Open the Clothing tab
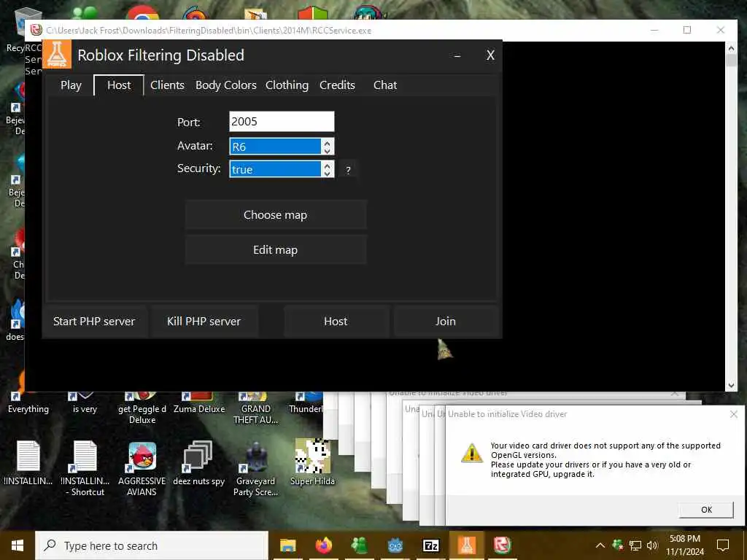The height and width of the screenshot is (560, 747). tap(287, 85)
